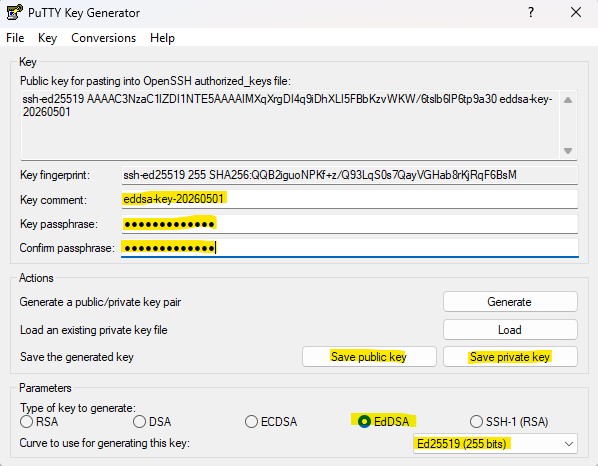Open the Key menu
This screenshot has width=598, height=466.
coord(47,38)
